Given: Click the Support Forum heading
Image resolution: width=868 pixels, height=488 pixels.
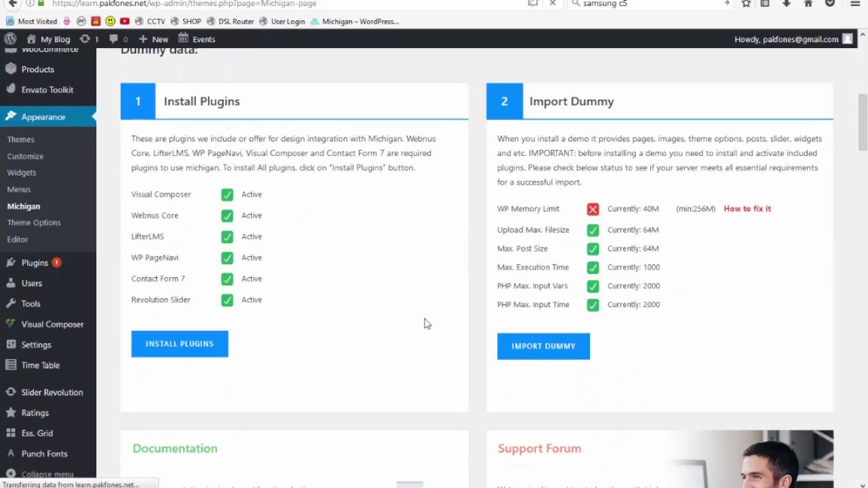Looking at the screenshot, I should tap(539, 449).
